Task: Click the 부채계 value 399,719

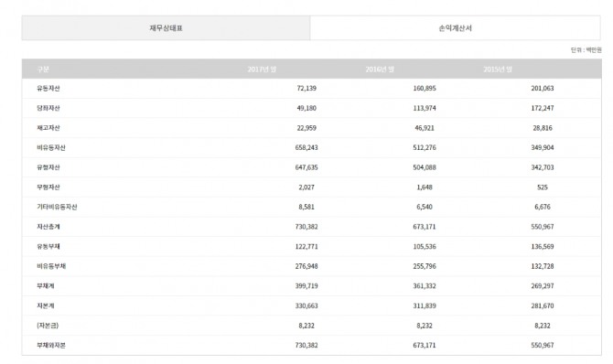Action: point(306,286)
